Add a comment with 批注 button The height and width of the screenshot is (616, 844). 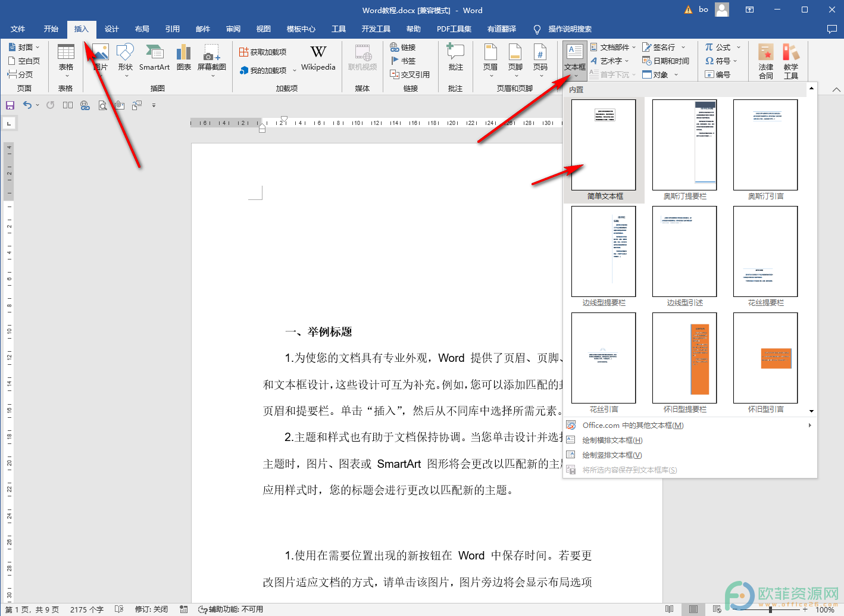tap(455, 58)
